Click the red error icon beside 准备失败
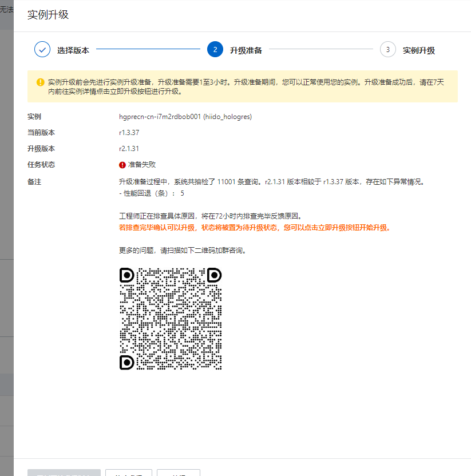Screen dimensions: 471x476 [122, 165]
